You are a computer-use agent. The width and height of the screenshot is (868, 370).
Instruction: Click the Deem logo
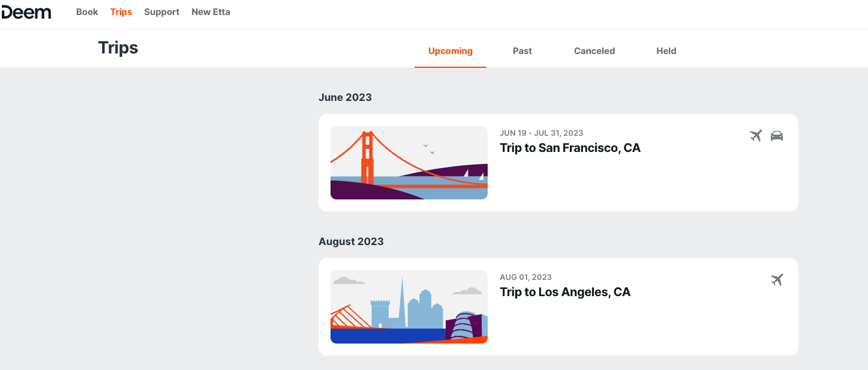[x=26, y=12]
